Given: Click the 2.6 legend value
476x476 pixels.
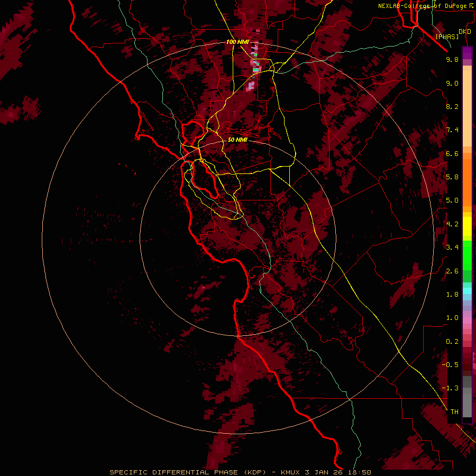Looking at the screenshot, I should [x=452, y=271].
